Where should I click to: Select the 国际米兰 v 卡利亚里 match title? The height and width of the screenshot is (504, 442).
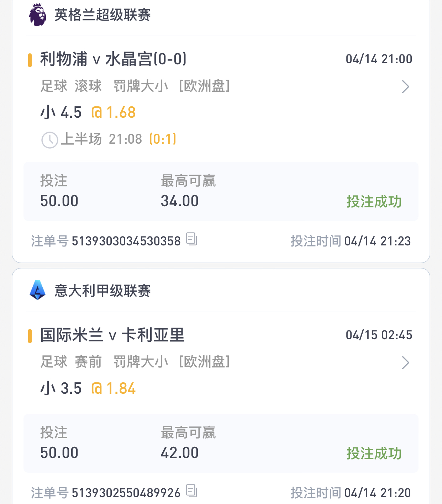click(112, 335)
